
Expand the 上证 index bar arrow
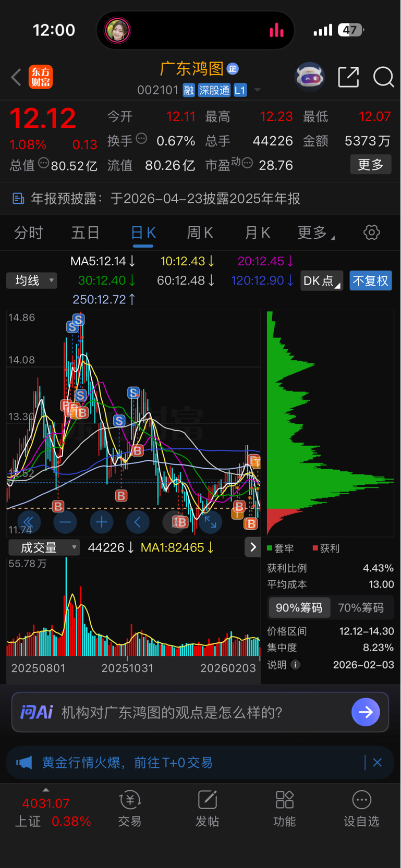pos(46,789)
